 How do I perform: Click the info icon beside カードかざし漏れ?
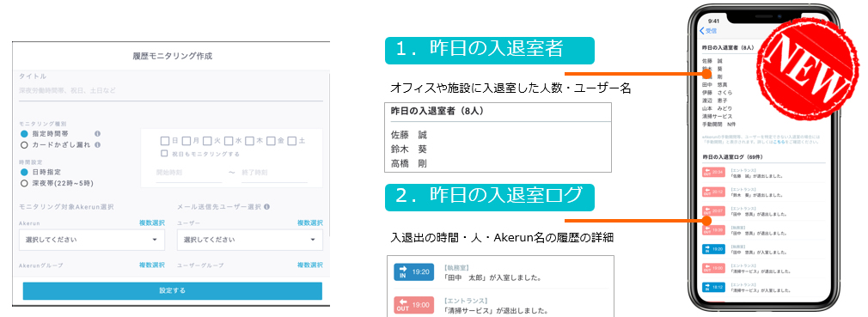97,145
